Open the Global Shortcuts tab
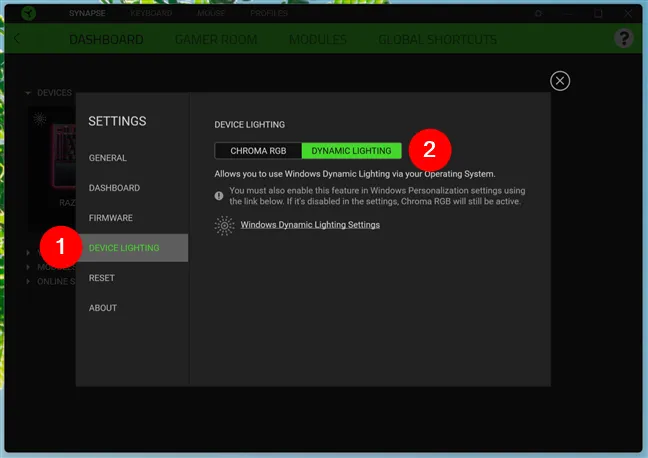 [437, 40]
